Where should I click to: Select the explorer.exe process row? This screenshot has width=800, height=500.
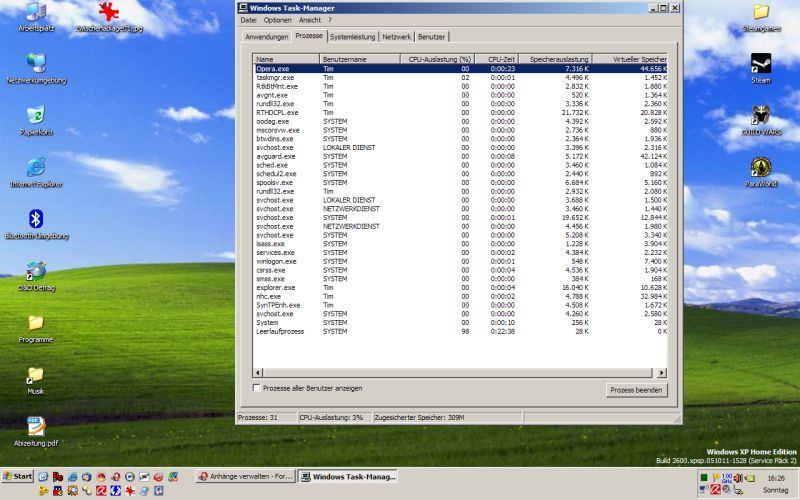pyautogui.click(x=460, y=287)
